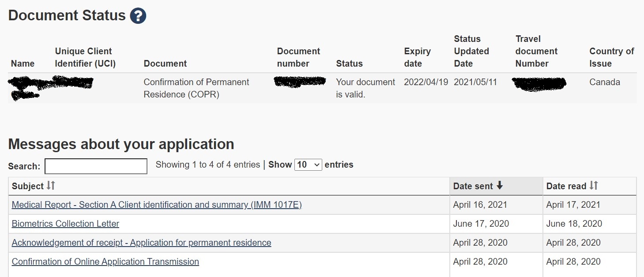Image resolution: width=644 pixels, height=277 pixels.
Task: Open Acknowledgement of receipt message
Action: pos(141,243)
